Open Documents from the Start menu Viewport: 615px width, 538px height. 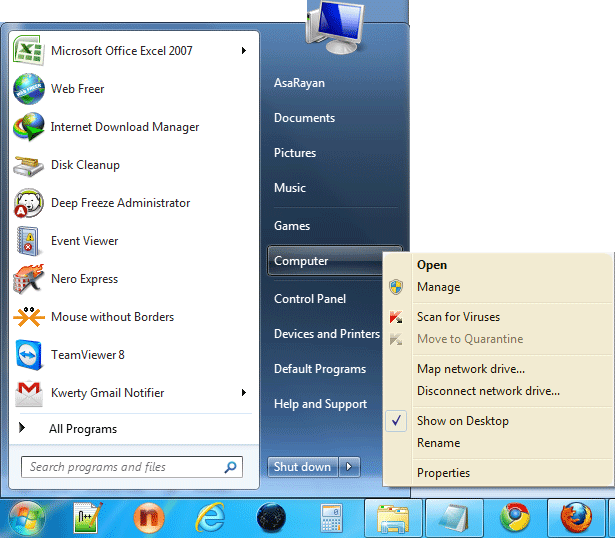[304, 118]
